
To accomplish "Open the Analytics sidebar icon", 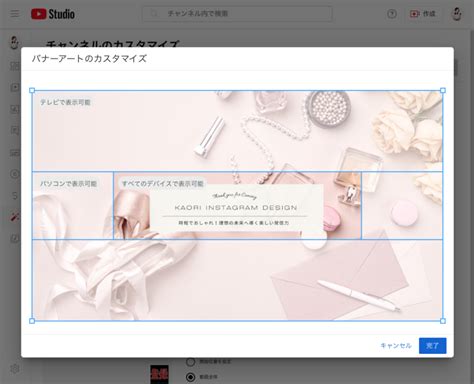I will point(14,109).
